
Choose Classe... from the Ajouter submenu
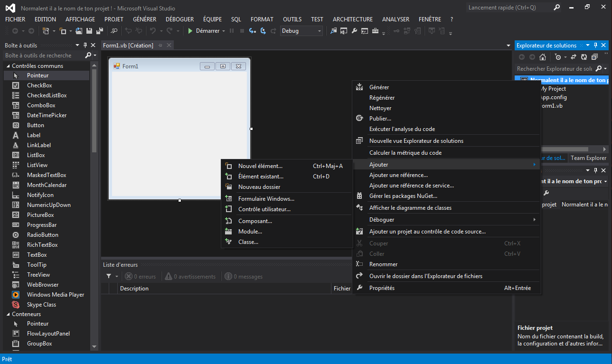point(287,242)
